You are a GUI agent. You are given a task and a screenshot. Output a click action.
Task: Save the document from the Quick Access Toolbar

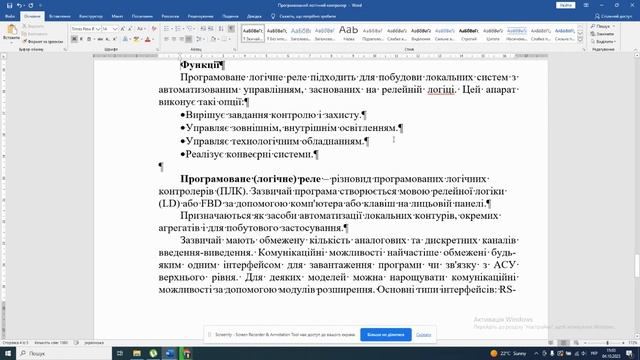click(9, 5)
